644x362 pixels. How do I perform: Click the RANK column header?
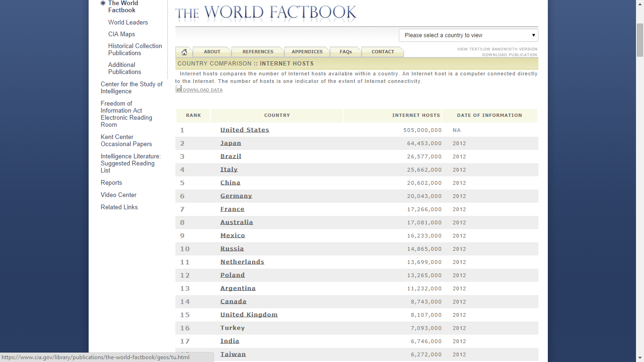tap(193, 115)
